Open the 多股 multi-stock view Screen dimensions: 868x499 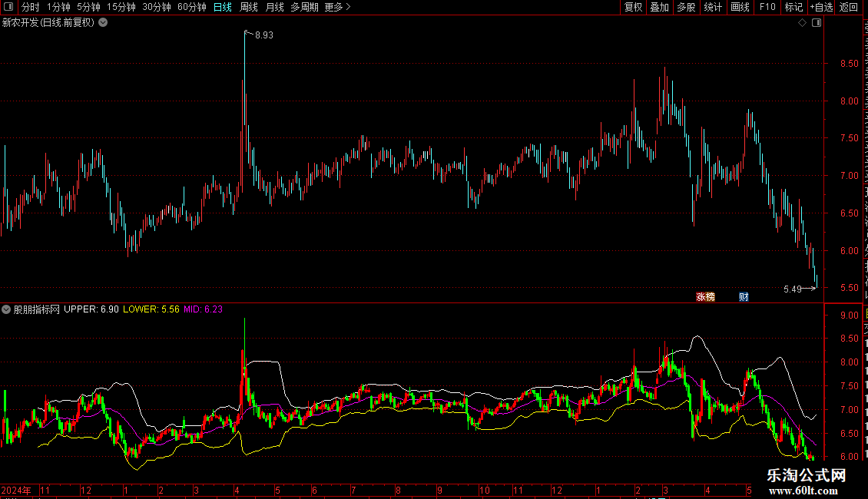(687, 7)
